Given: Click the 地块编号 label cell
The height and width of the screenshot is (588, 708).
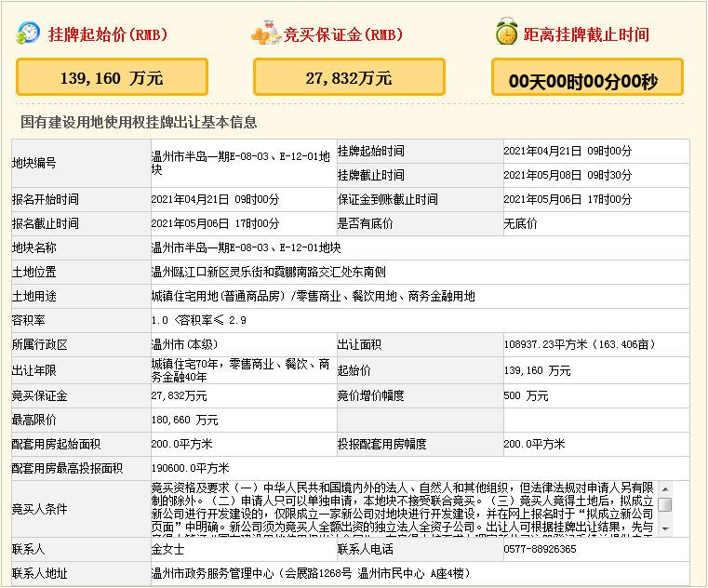Looking at the screenshot, I should tap(81, 163).
